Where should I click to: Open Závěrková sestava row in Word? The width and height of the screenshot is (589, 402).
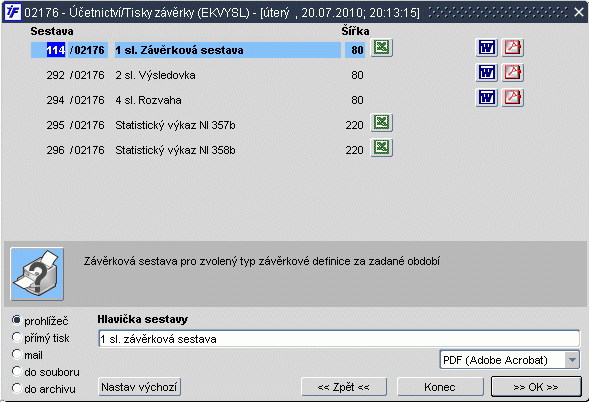[487, 48]
